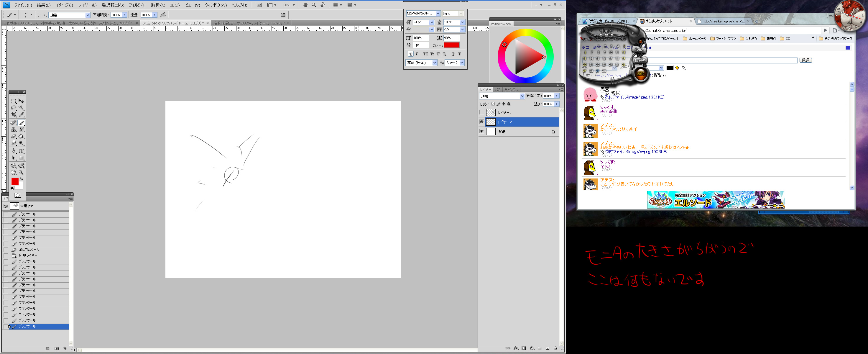Select the Path Selection tool
This screenshot has height=354, width=868.
[14, 158]
